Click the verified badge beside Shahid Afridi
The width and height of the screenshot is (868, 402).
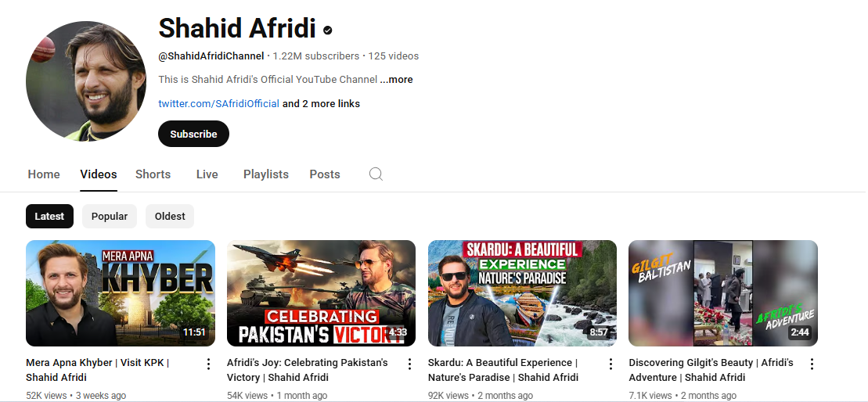point(328,31)
